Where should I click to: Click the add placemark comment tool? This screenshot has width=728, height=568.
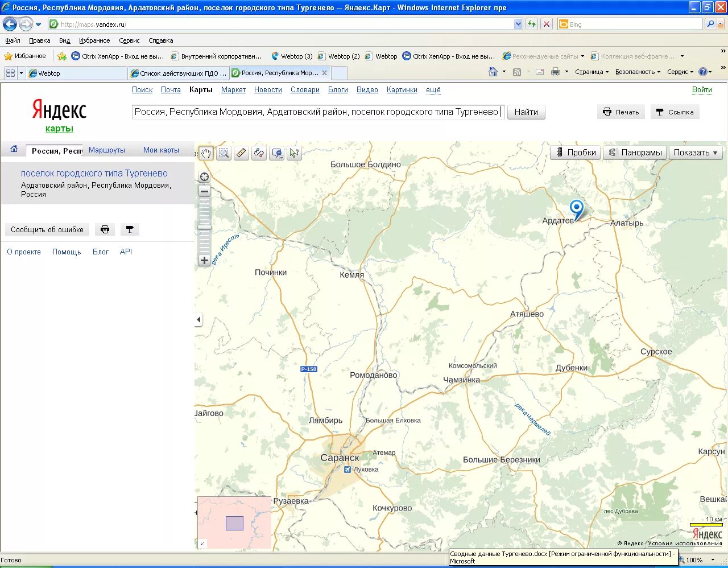point(277,153)
